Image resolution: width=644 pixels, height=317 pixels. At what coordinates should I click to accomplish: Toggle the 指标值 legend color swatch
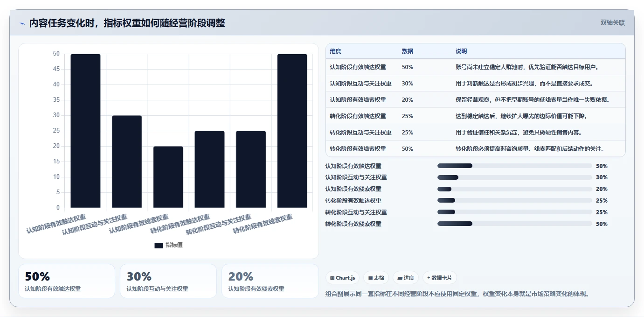(x=159, y=245)
